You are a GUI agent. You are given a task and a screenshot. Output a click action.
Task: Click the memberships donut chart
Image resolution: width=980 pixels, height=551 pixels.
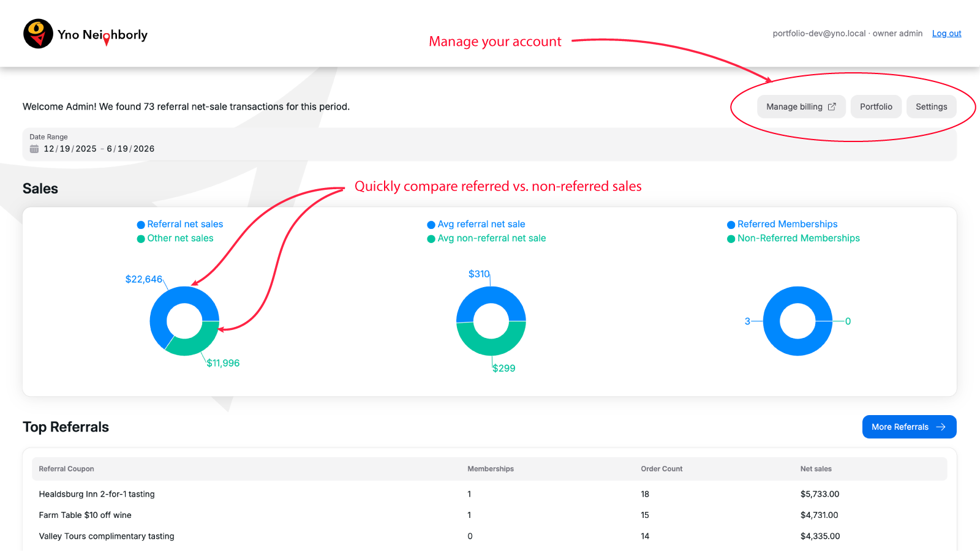click(797, 321)
